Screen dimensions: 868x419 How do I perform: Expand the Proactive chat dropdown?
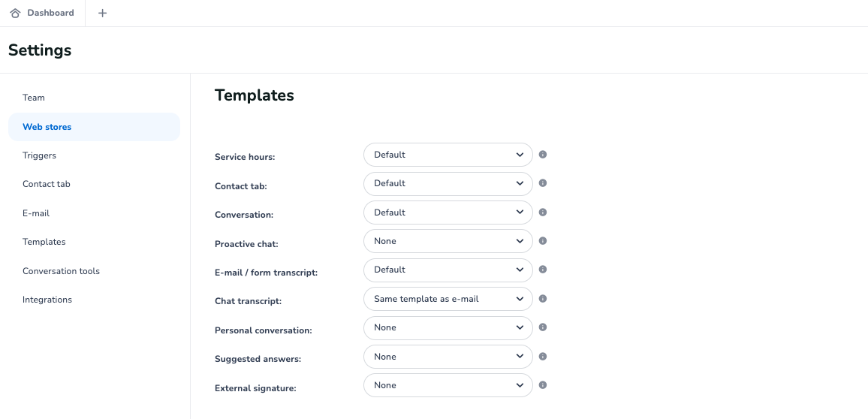448,241
